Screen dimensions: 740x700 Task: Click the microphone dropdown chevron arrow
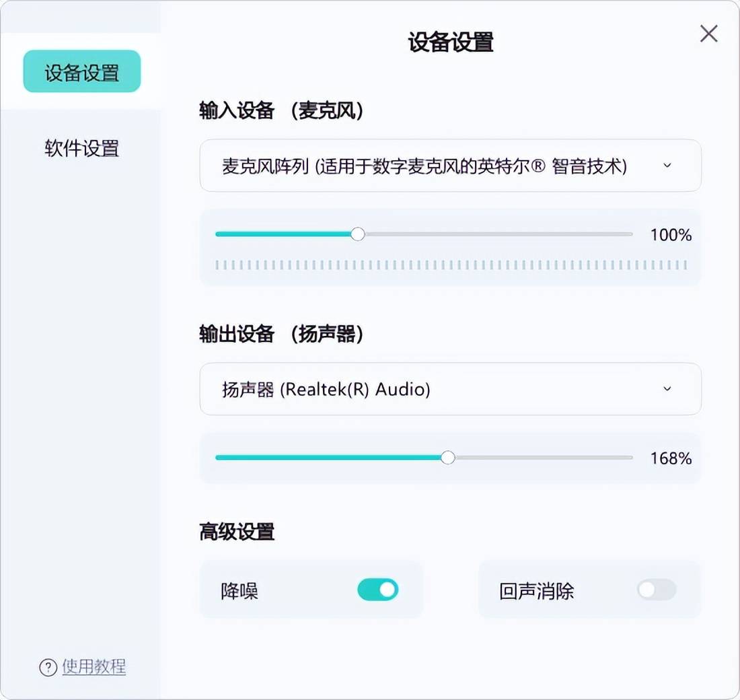[x=667, y=166]
